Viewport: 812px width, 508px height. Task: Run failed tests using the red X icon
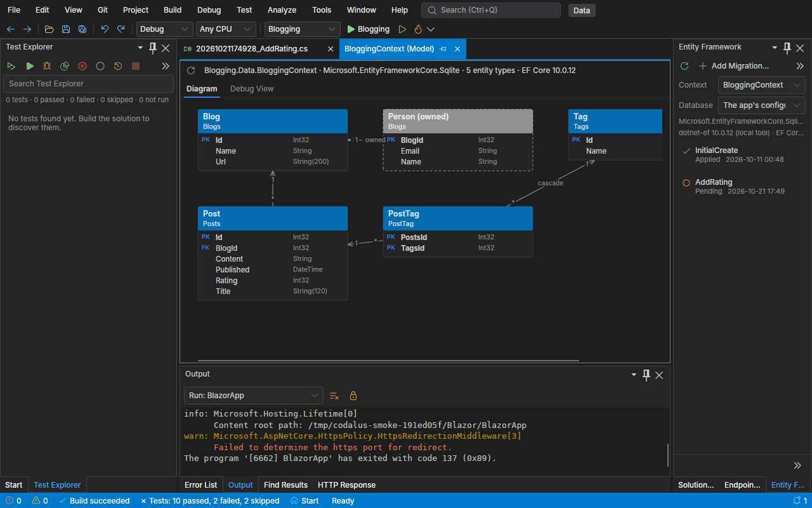[x=82, y=66]
